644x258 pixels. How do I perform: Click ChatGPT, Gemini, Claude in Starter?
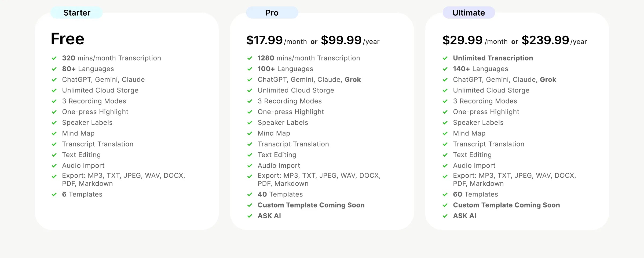tap(103, 80)
